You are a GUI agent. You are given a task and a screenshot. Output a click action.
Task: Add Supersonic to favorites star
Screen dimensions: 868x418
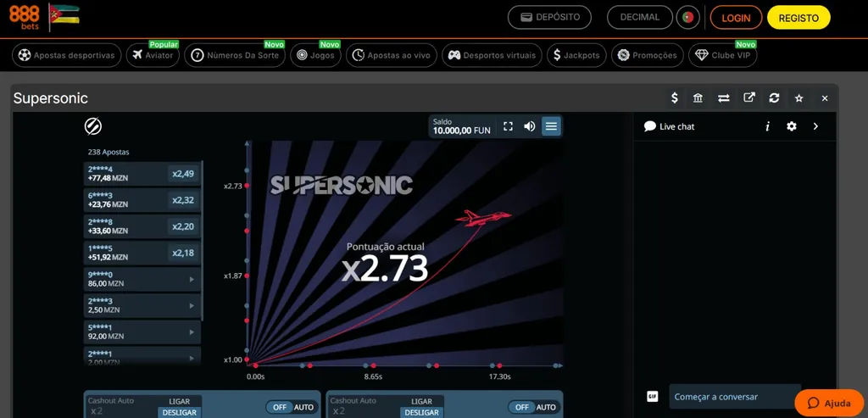pyautogui.click(x=798, y=98)
